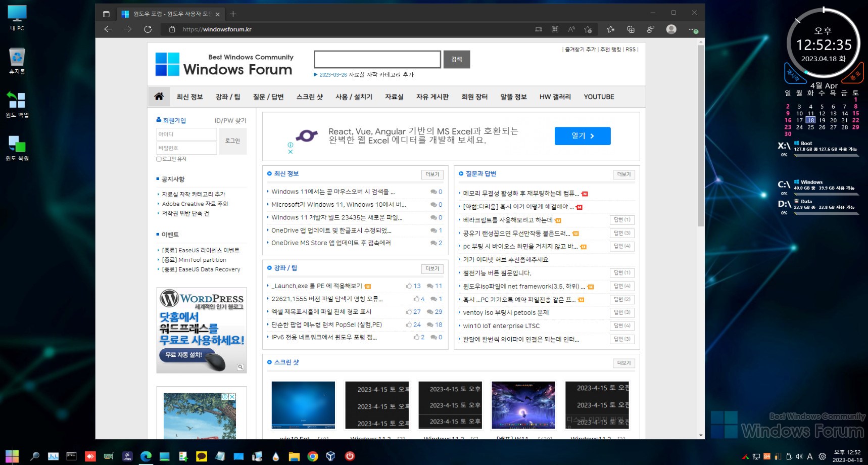Start Read Aloud from address bar icon

571,29
